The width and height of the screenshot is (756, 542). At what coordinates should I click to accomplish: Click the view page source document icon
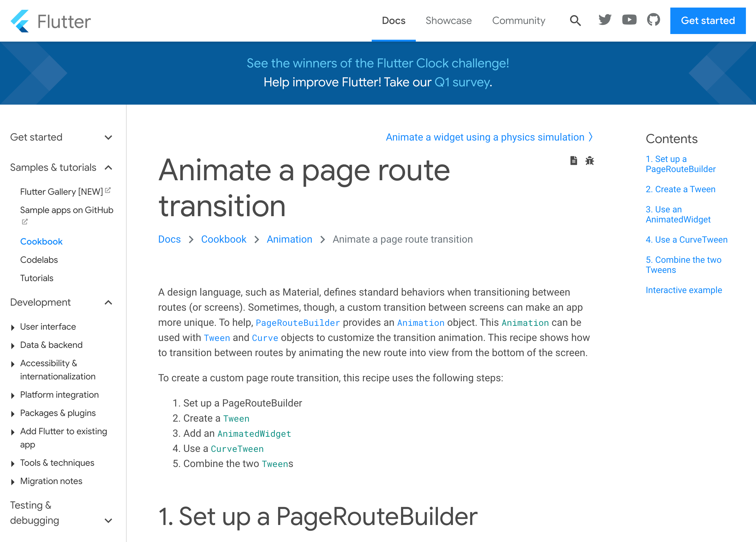(x=573, y=161)
